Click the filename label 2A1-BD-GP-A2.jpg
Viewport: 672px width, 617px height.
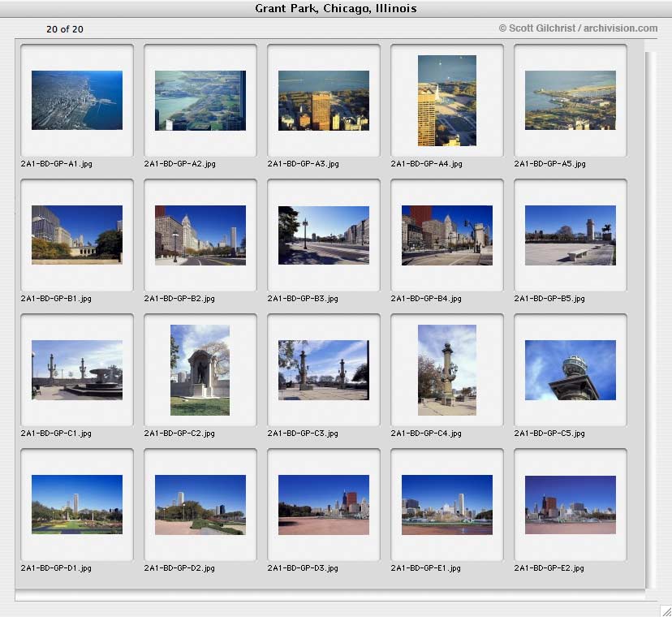coord(179,163)
